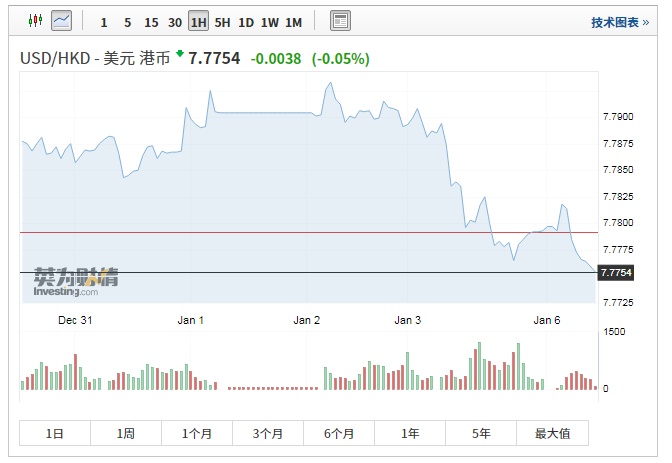The height and width of the screenshot is (463, 672).
Task: Click the 7.7900 price axis label
Action: click(x=618, y=117)
